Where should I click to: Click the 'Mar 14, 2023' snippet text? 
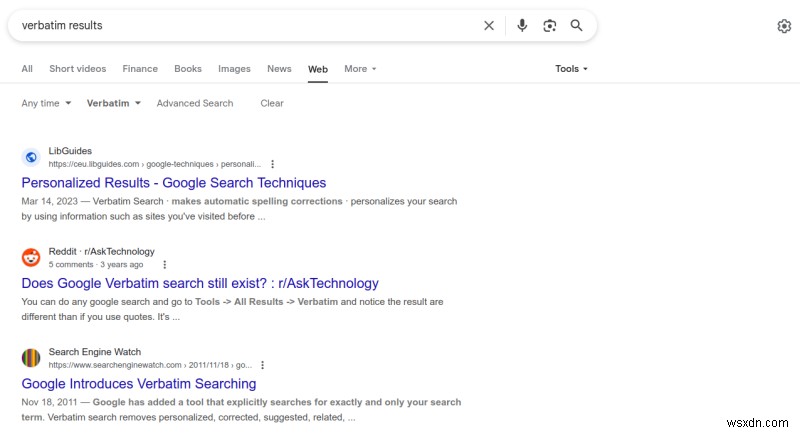(x=49, y=201)
